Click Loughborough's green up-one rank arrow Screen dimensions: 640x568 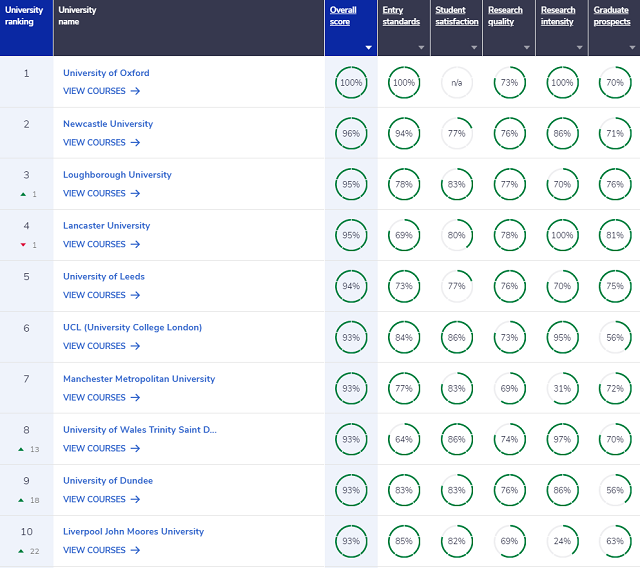pyautogui.click(x=23, y=194)
